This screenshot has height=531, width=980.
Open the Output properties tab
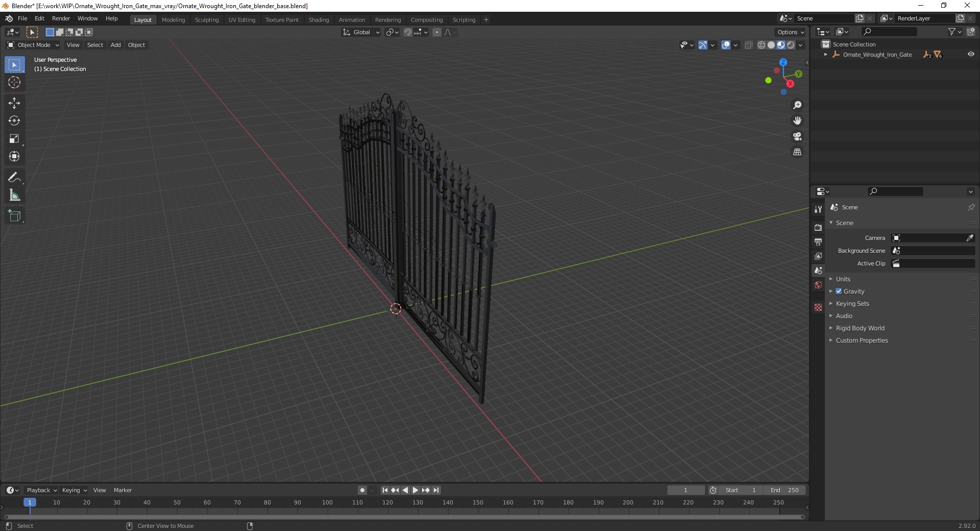(818, 242)
